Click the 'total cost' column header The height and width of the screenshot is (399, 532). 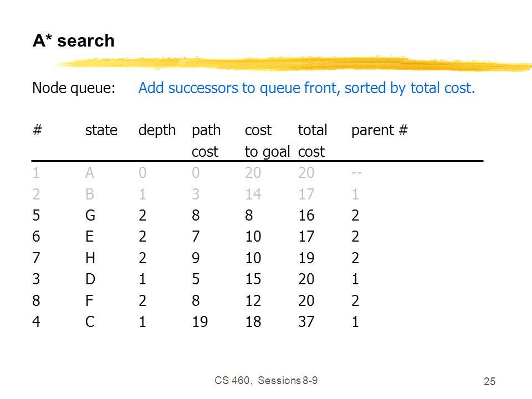[313, 141]
